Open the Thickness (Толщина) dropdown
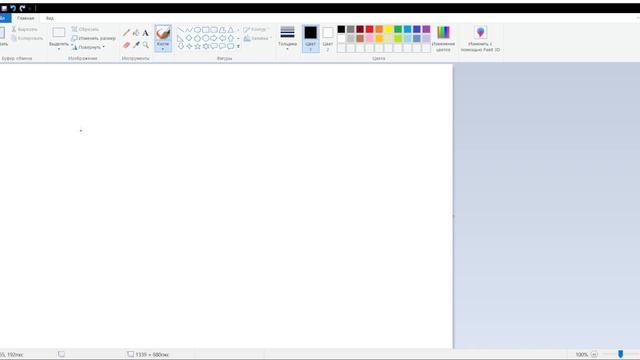This screenshot has height=360, width=640. click(x=287, y=38)
